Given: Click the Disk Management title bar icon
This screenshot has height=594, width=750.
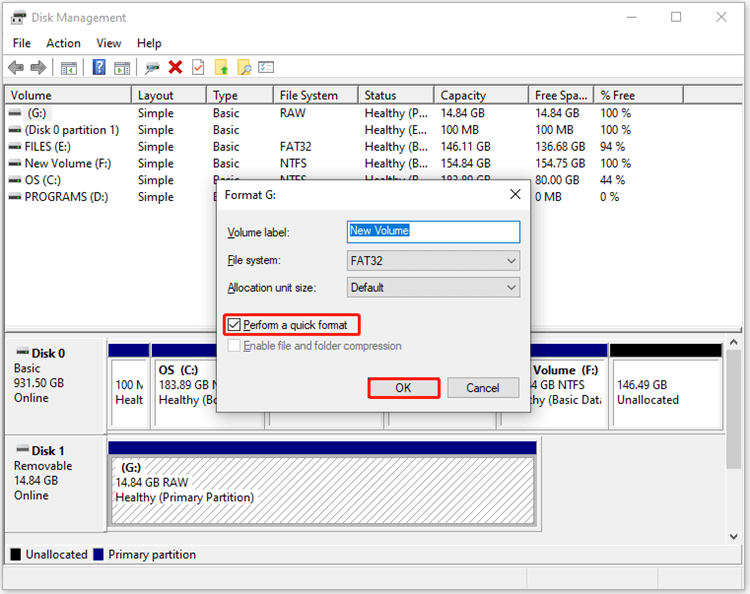Looking at the screenshot, I should [x=18, y=18].
